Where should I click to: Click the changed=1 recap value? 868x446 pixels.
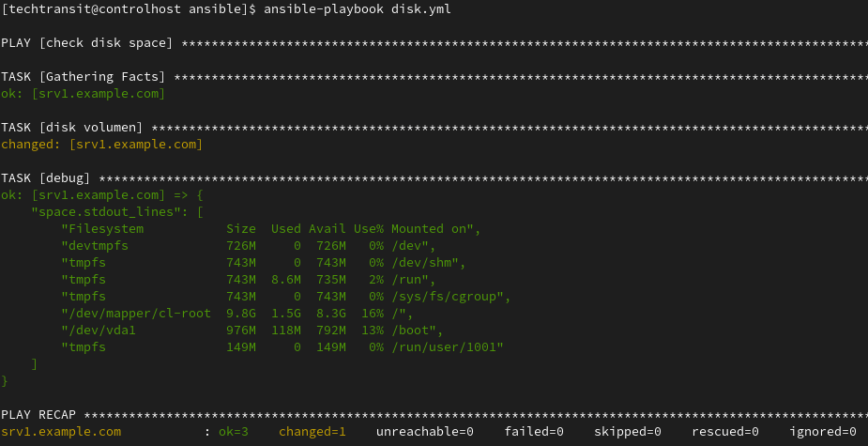point(312,432)
